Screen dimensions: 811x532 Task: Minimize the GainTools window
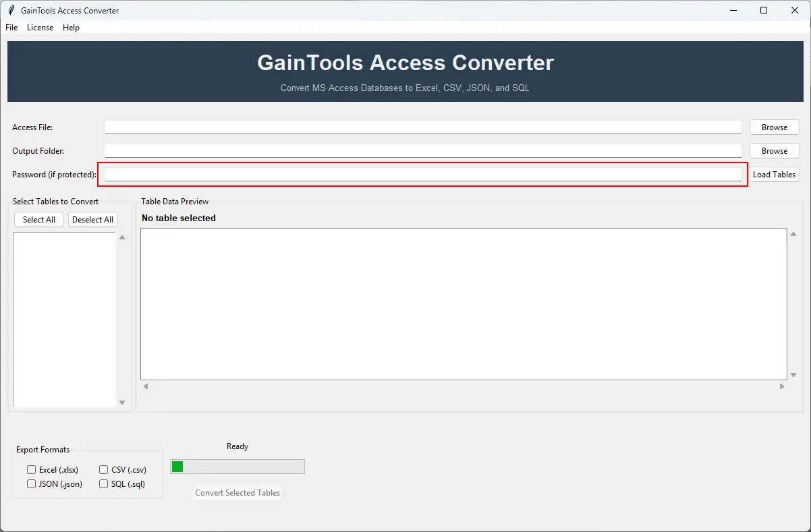tap(733, 10)
